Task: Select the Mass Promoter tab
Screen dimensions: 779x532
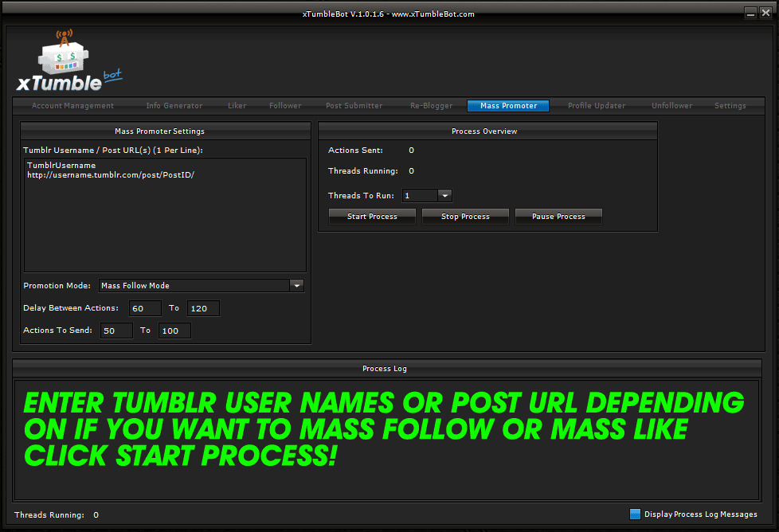Action: coord(508,106)
